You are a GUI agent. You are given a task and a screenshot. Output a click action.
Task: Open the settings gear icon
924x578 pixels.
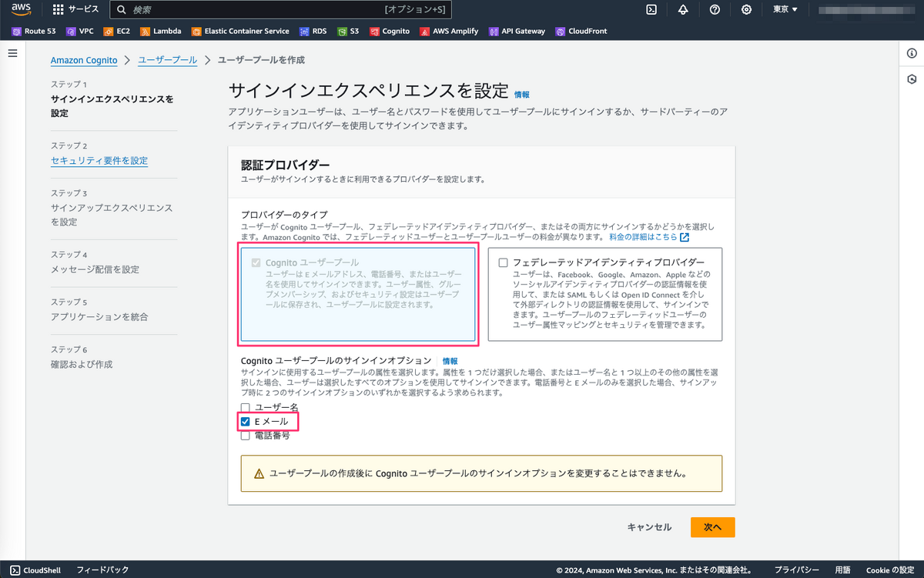click(746, 10)
